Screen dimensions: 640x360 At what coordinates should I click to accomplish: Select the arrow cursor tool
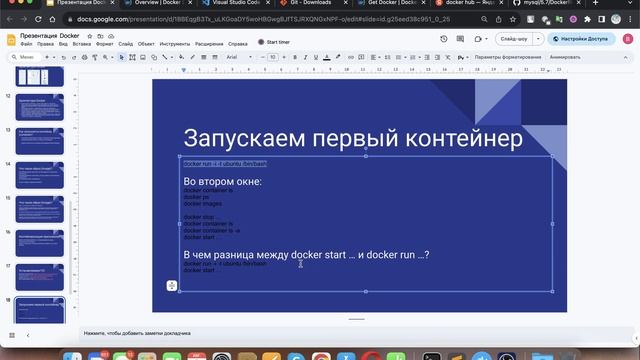122,58
